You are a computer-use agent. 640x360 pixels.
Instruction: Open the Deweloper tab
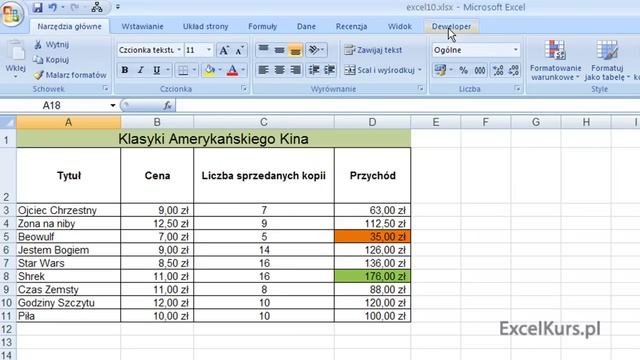click(x=451, y=27)
